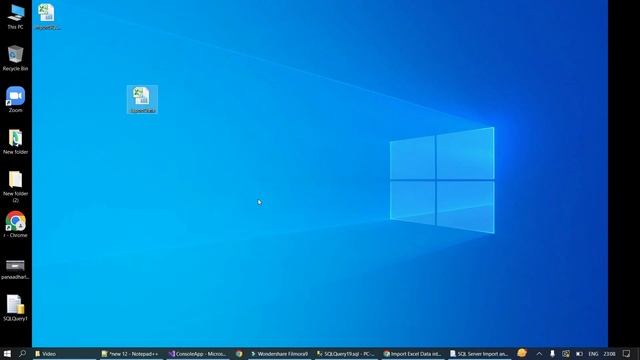
Task: Select the first New folder icon
Action: click(16, 142)
